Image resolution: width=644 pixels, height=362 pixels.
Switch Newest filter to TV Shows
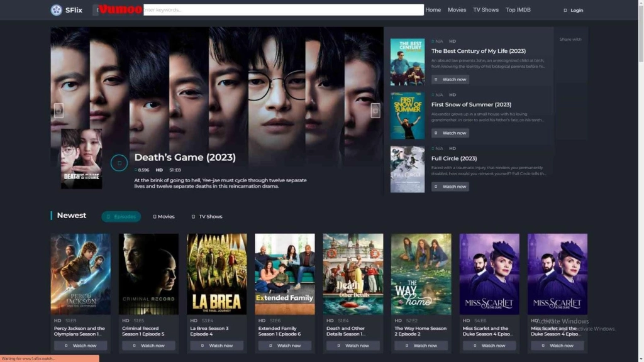tap(207, 216)
